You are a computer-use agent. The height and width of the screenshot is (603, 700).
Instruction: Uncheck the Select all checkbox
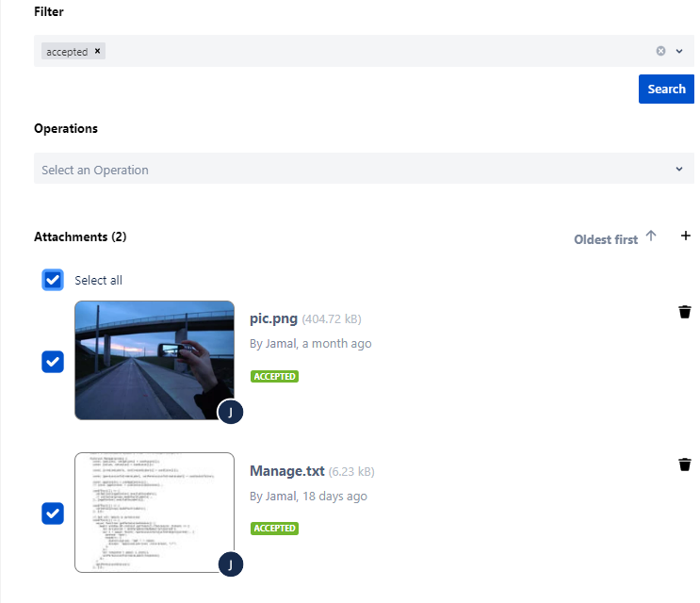point(53,280)
